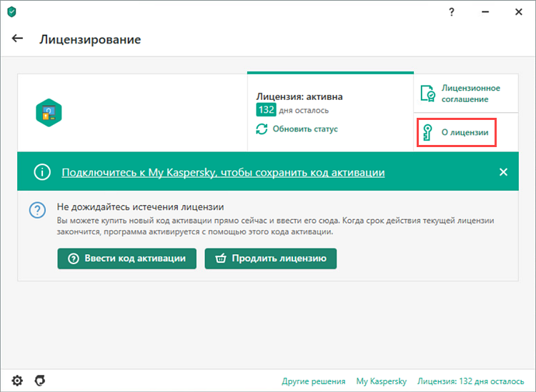Click 'Не дожидайтесь истечения лицензии' heading
536x392 pixels.
pos(141,207)
